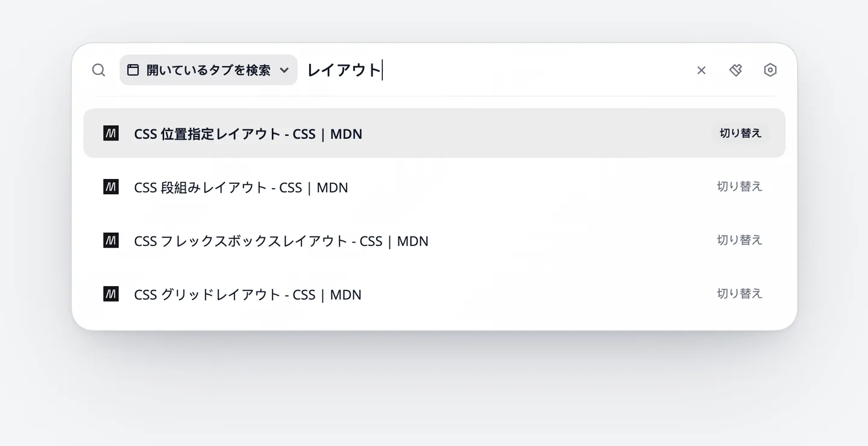Select the CSS フレックスボックスレイアウト result

click(x=435, y=240)
